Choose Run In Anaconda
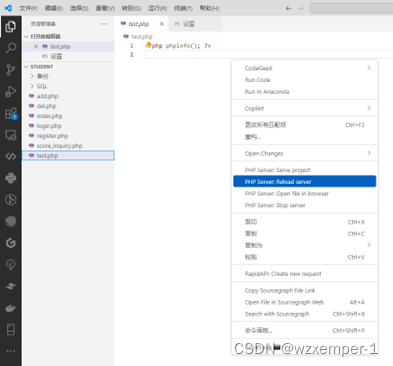Screen dimensions: 393x366 point(305,92)
